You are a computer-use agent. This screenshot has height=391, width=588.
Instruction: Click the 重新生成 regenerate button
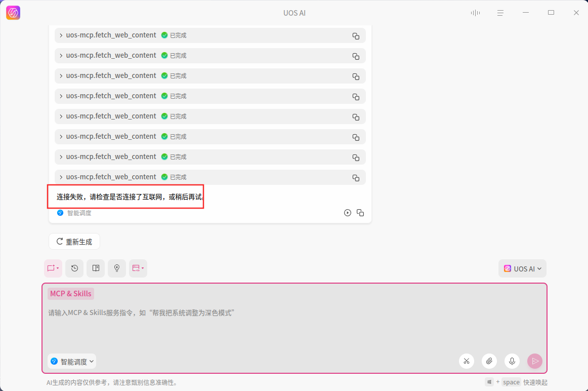point(74,242)
